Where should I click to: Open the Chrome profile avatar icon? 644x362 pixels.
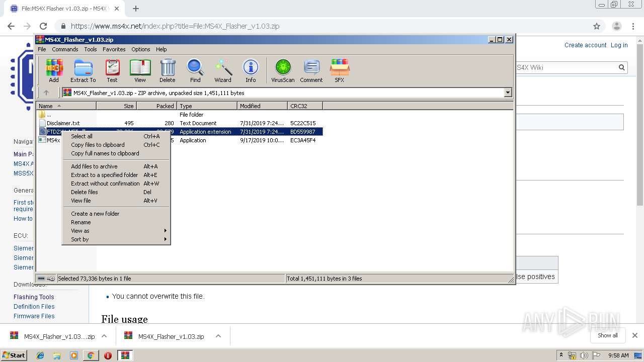point(616,26)
